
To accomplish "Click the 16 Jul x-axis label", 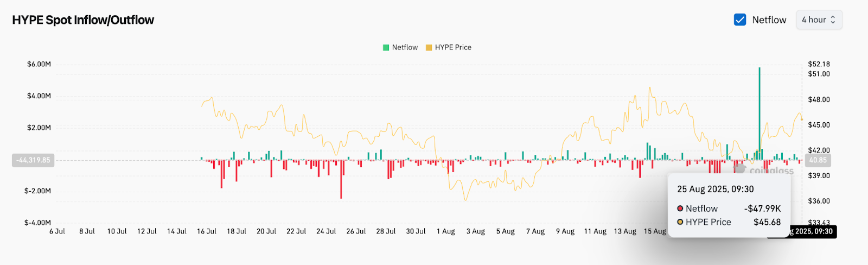I will pos(207,231).
